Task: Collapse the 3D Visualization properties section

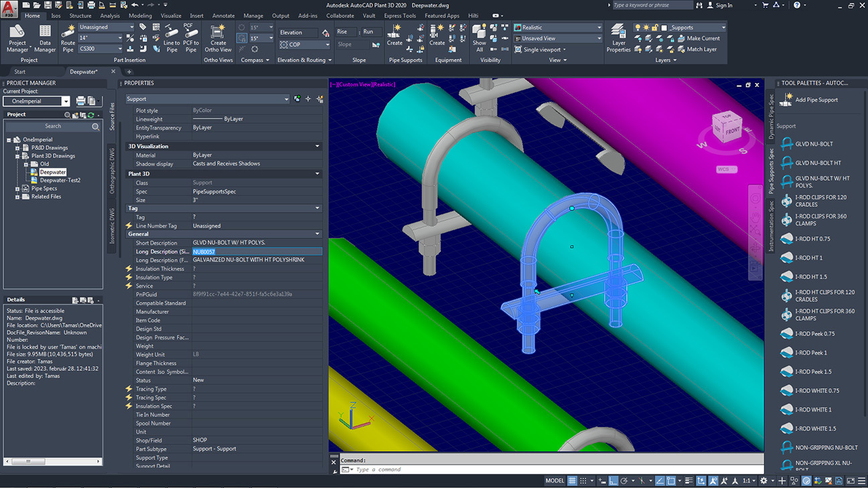Action: click(x=317, y=146)
